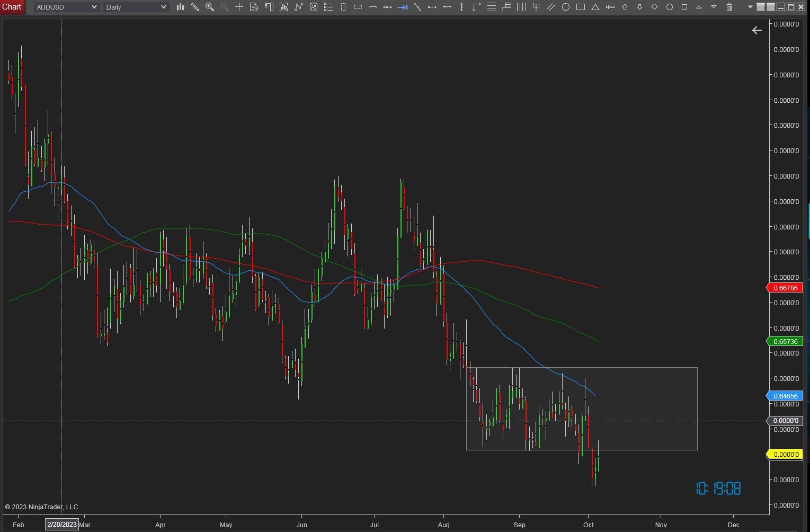Click the greyed-out zoom out magnifier

point(225,7)
